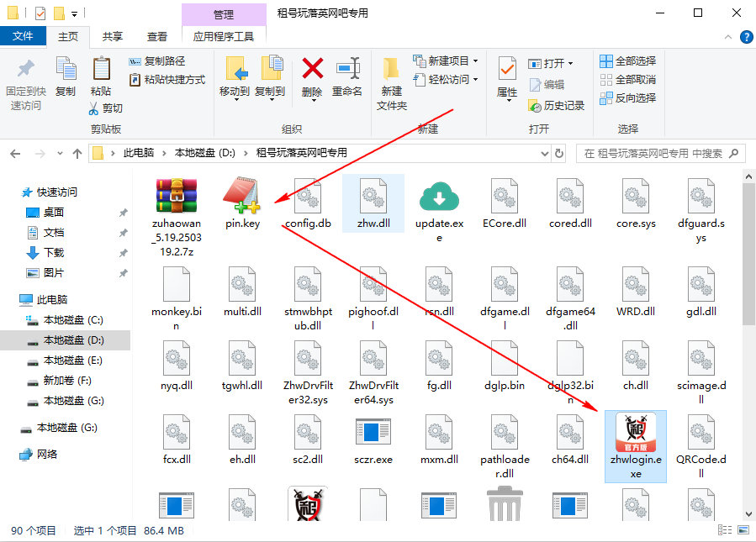Click 全部取消 in the ribbon
The image size is (756, 542).
point(627,80)
